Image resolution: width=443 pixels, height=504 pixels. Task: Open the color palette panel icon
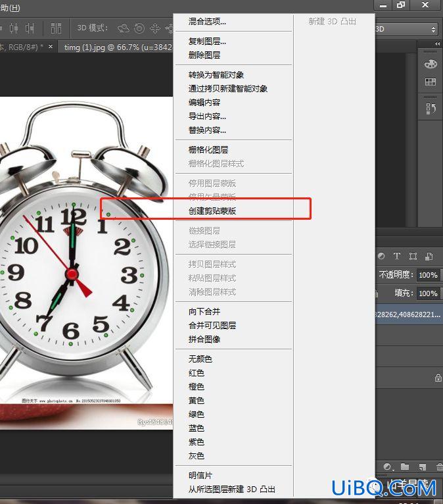pos(431,64)
